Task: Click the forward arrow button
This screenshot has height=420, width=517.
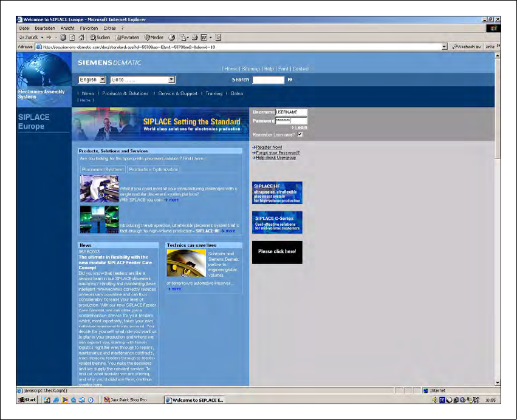Action: (49, 38)
